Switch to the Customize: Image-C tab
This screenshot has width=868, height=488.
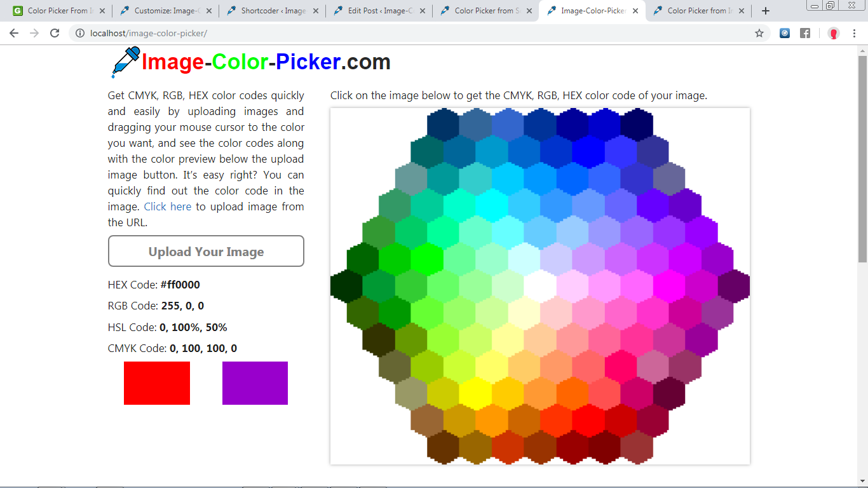pyautogui.click(x=165, y=11)
